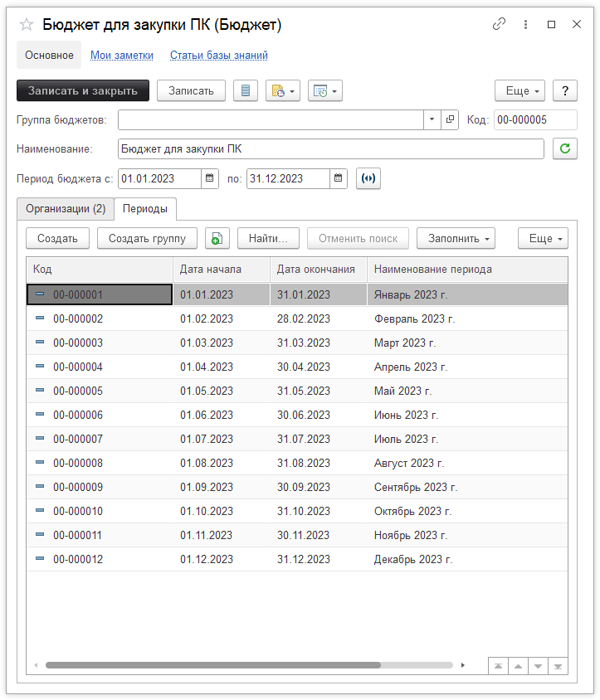Switch to the Организации (2) tab

66,208
